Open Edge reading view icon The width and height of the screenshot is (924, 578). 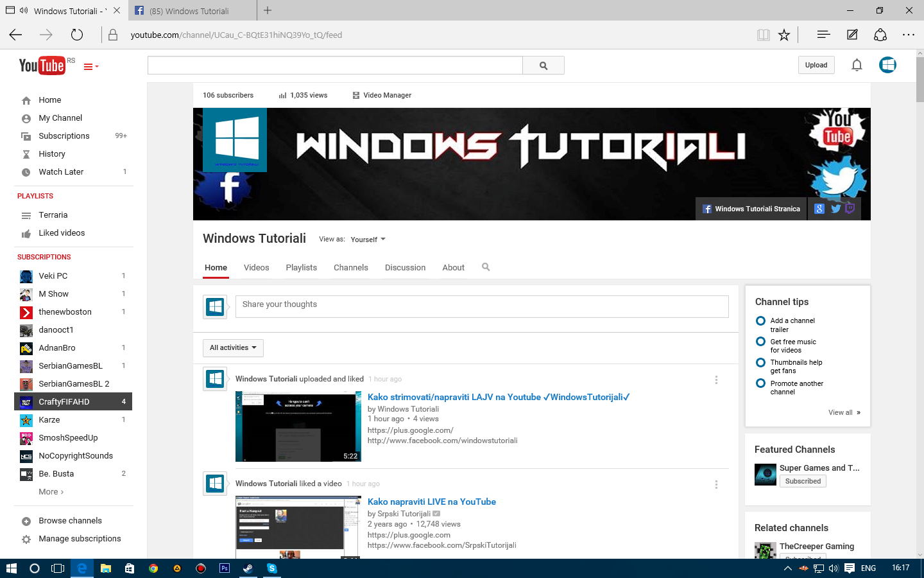click(763, 35)
